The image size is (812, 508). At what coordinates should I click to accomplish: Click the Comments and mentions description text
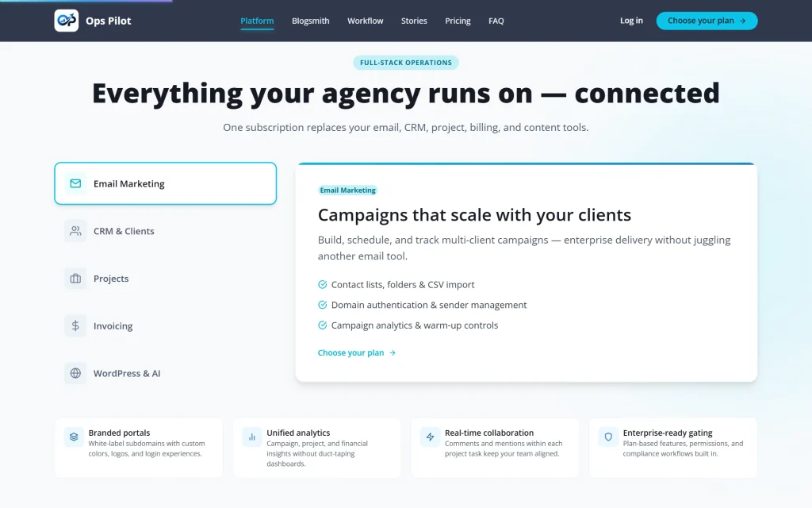coord(504,448)
